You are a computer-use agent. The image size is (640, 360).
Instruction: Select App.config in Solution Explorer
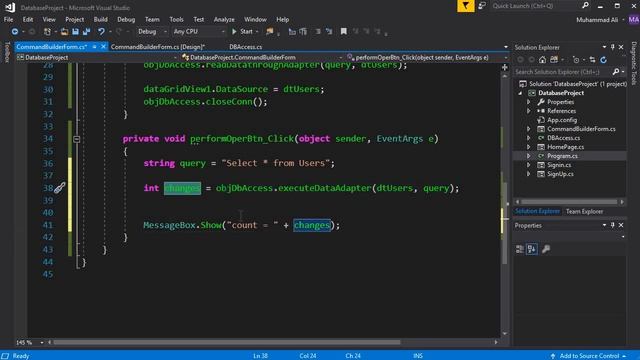coord(562,120)
